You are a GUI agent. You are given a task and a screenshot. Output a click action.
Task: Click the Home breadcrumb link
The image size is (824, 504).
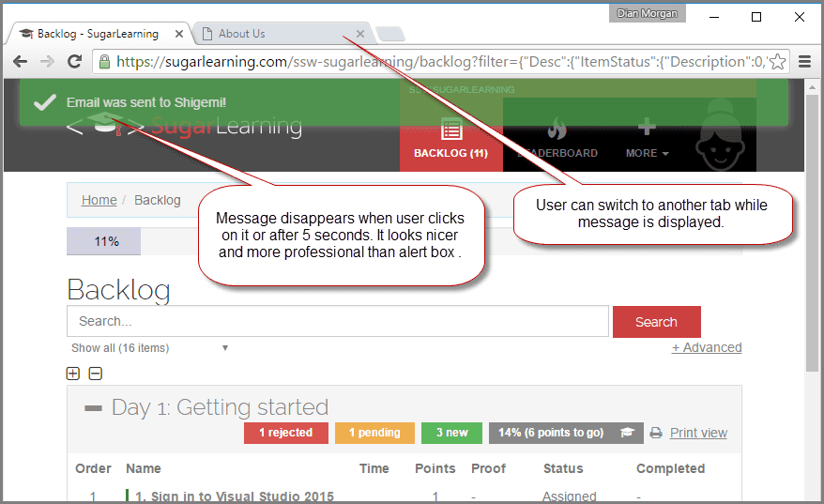coord(99,200)
